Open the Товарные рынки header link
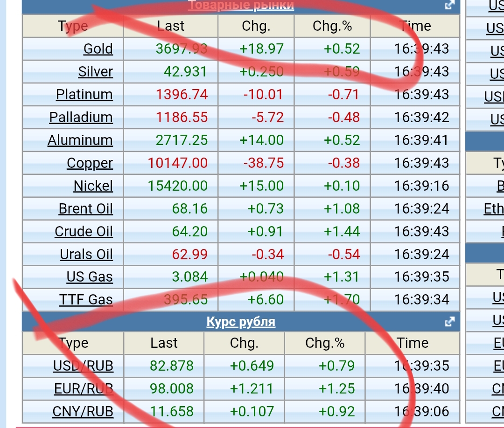 (x=241, y=5)
